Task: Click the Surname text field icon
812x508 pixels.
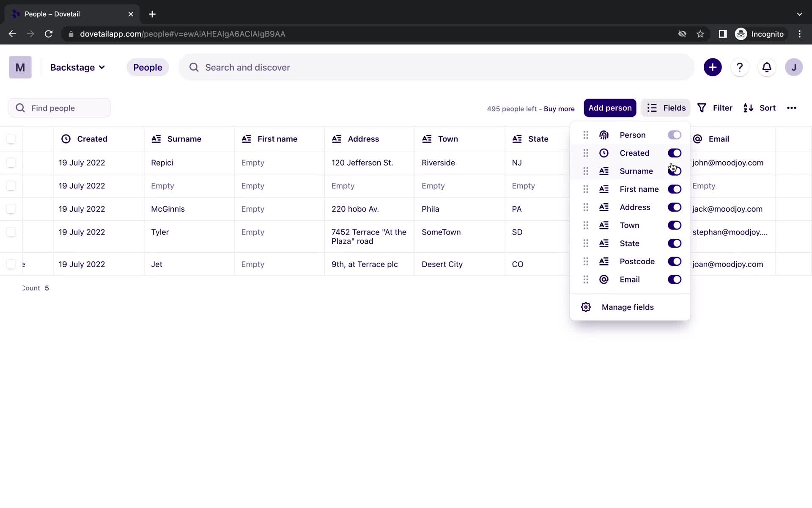Action: (x=604, y=171)
